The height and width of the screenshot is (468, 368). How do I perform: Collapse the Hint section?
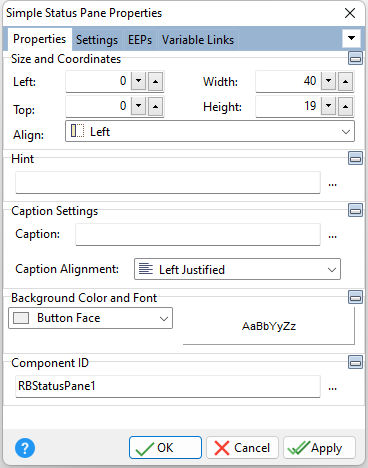(x=355, y=158)
